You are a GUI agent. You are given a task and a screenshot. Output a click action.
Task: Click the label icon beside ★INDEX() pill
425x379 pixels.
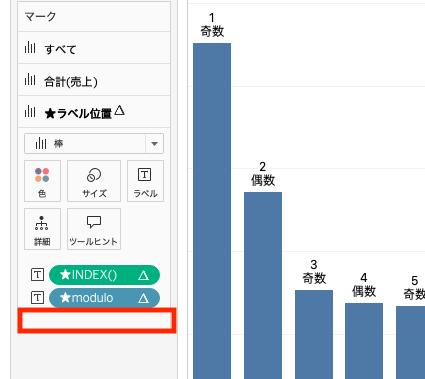click(37, 275)
